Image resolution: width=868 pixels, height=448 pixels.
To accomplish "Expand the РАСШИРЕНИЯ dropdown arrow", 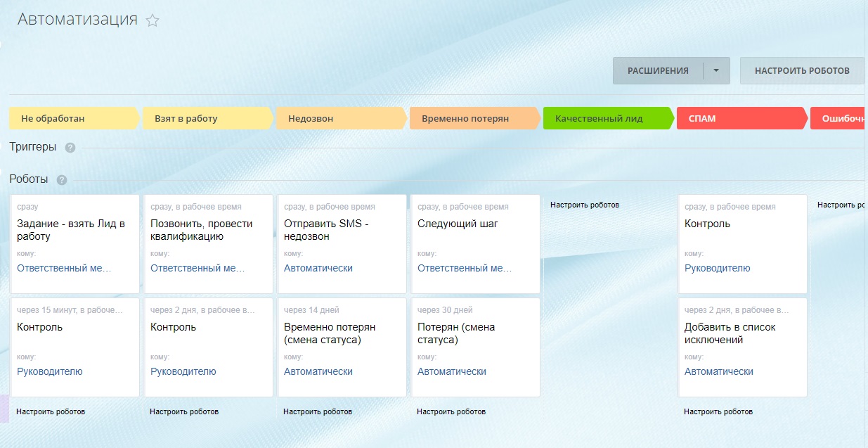I will coord(716,70).
